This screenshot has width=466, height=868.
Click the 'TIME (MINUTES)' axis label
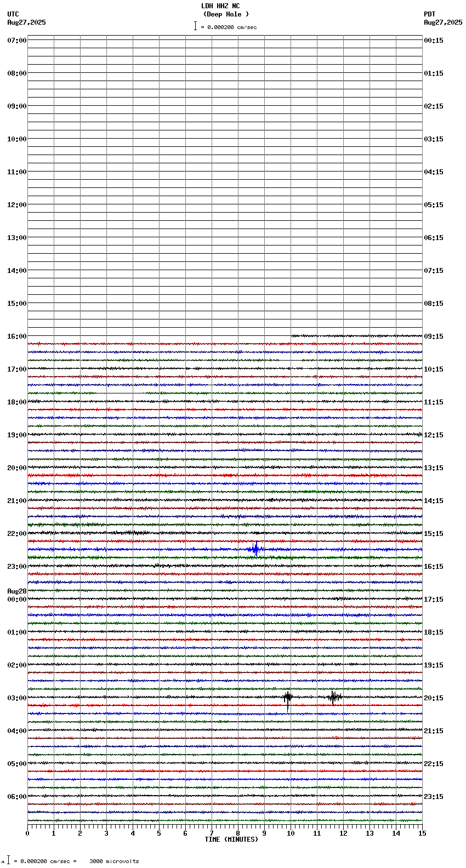click(231, 840)
